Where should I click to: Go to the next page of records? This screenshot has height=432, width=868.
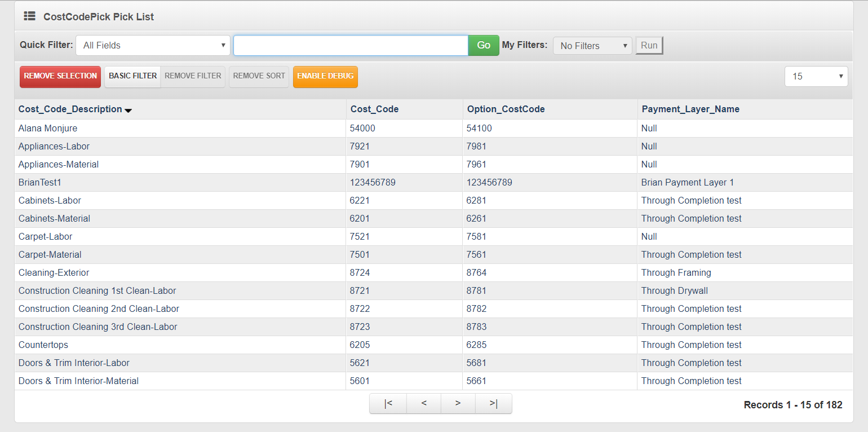(x=458, y=403)
